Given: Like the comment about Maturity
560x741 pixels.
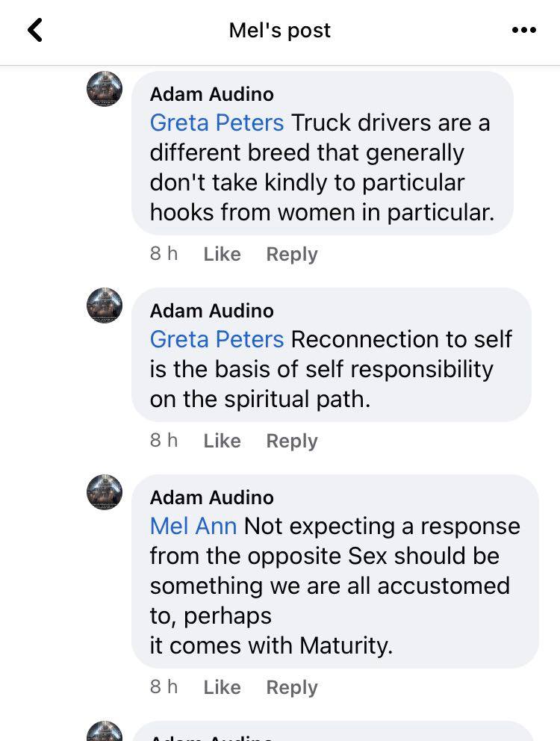Looking at the screenshot, I should click(222, 688).
